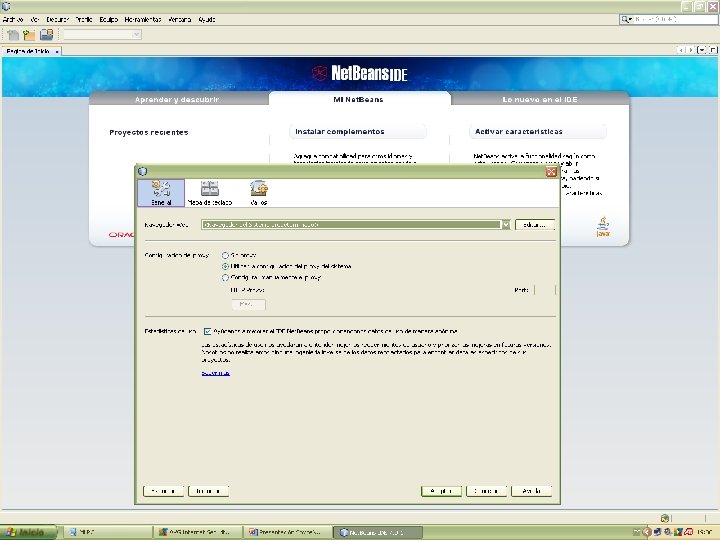Open the Windows Inicio start button
The image size is (720, 540).
click(28, 532)
